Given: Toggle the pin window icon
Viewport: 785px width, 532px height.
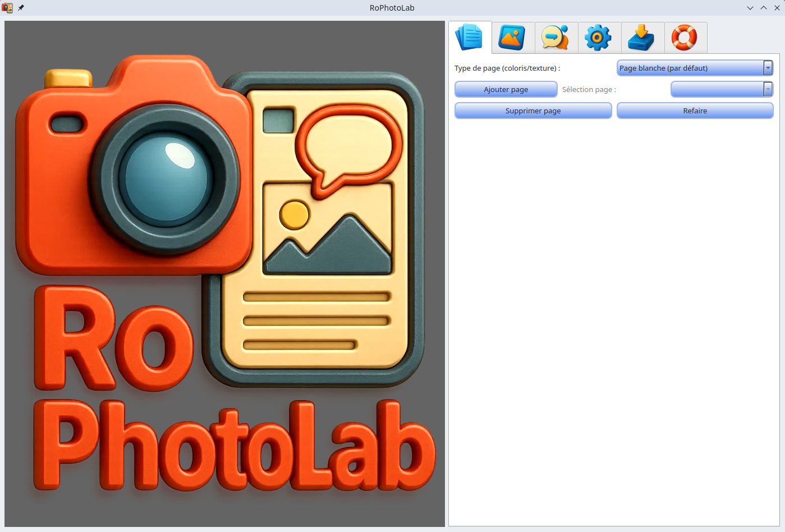Looking at the screenshot, I should 21,8.
